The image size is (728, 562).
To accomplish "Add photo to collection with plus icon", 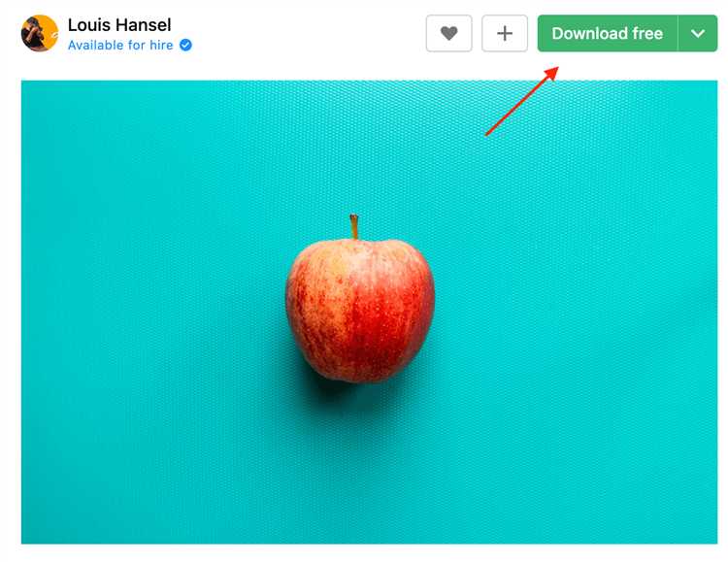I will pyautogui.click(x=505, y=33).
